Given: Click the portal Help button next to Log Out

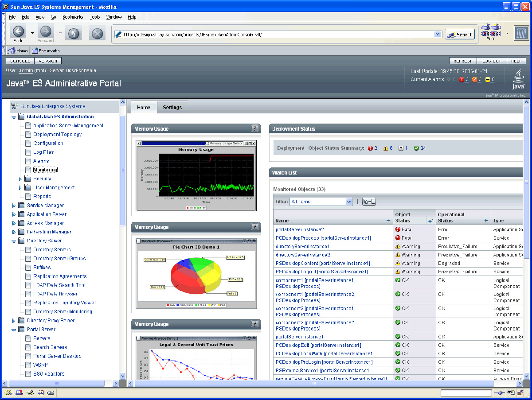Looking at the screenshot, I should point(516,61).
